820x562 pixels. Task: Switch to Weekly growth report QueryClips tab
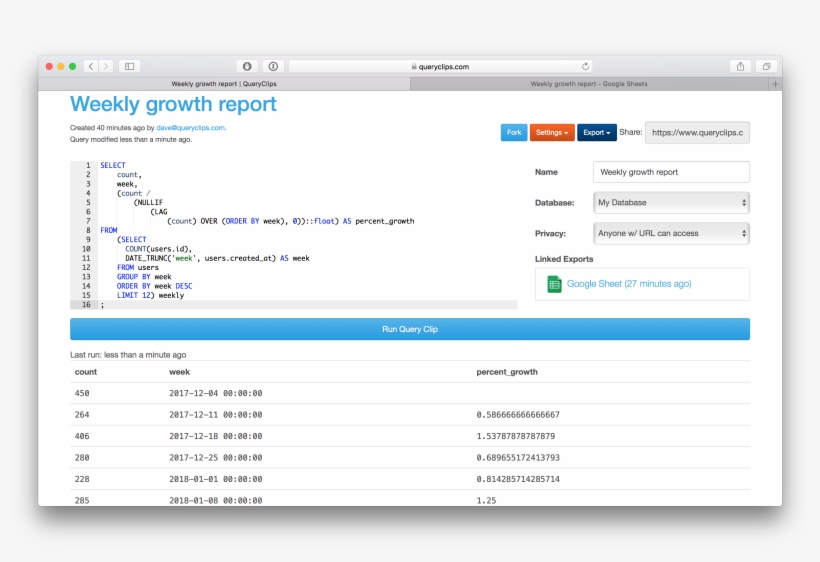click(224, 84)
